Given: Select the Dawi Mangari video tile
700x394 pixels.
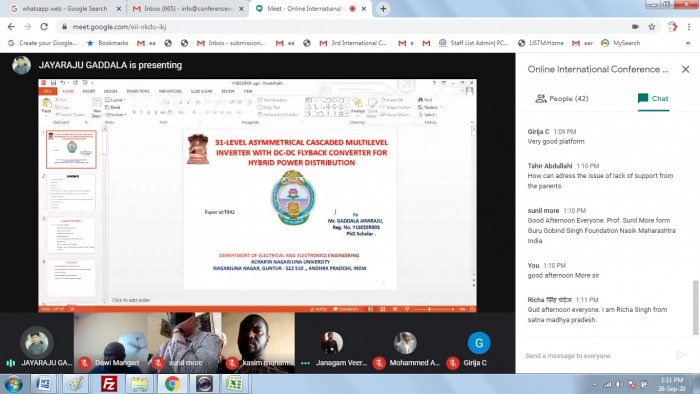Looking at the screenshot, I should click(111, 343).
